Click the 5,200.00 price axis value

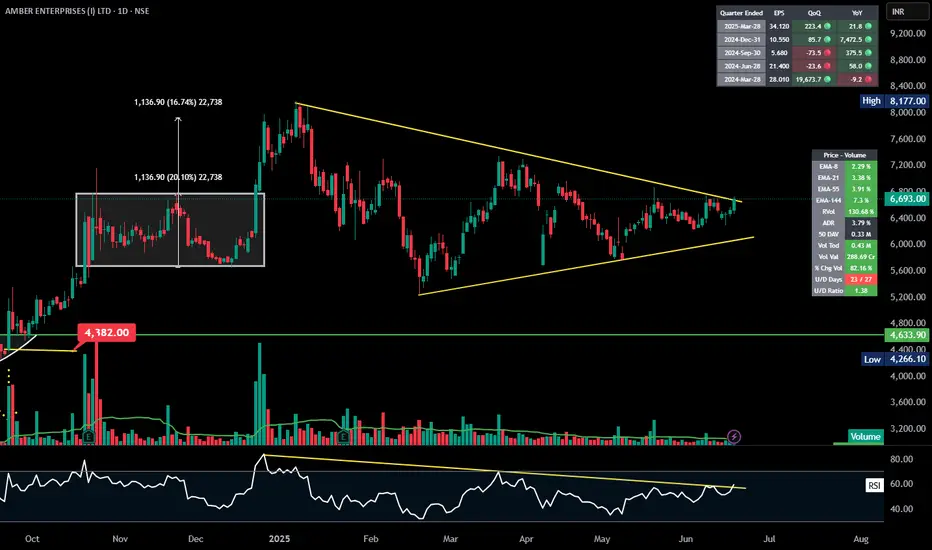click(x=908, y=297)
